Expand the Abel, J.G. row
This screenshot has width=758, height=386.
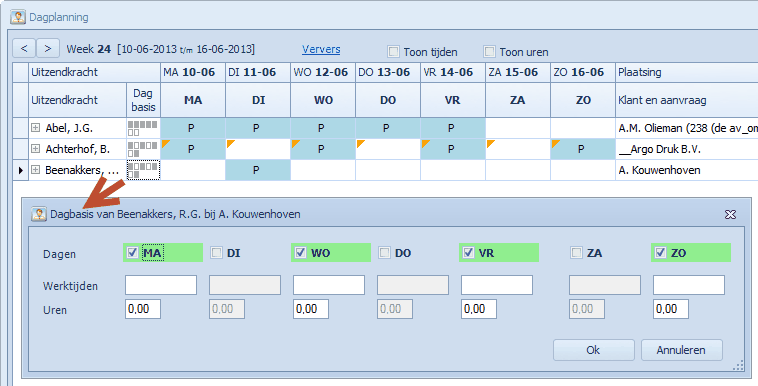click(x=35, y=128)
